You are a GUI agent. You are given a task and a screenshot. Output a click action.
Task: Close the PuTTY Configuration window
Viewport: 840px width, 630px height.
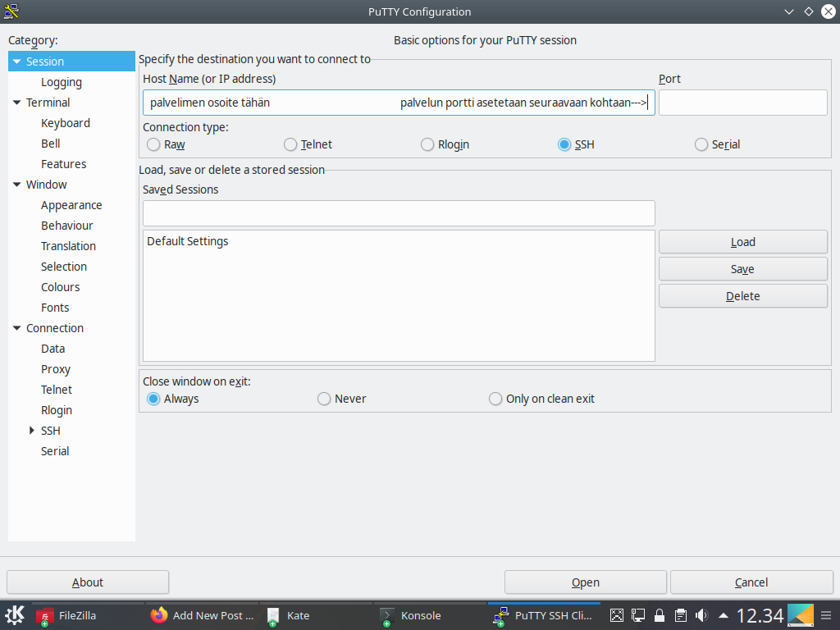(829, 11)
